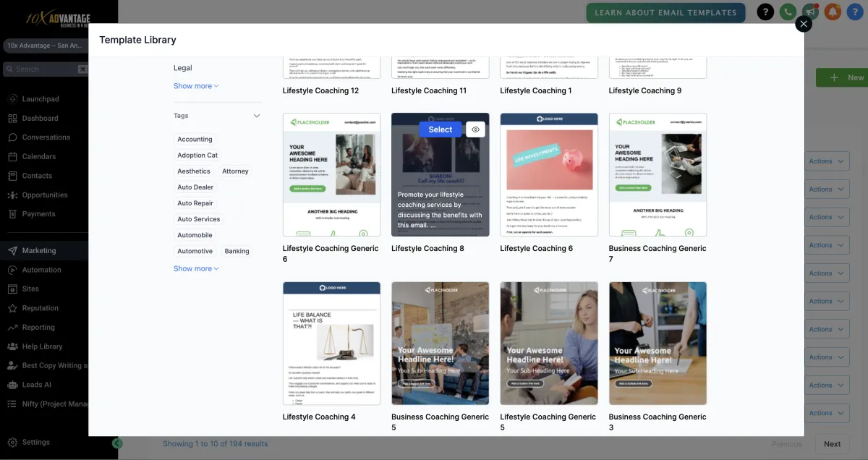Open the Contacts sidebar icon
Screen dimensions: 868x460
click(12, 176)
